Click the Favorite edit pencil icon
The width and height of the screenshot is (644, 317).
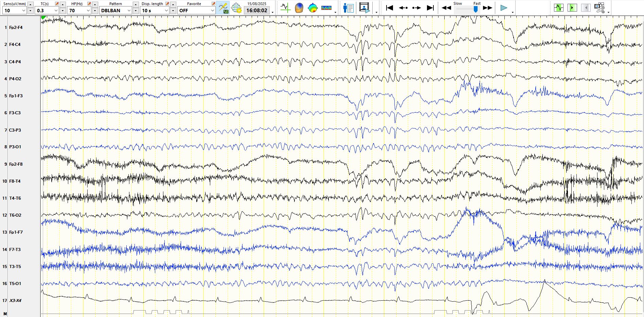point(213,4)
